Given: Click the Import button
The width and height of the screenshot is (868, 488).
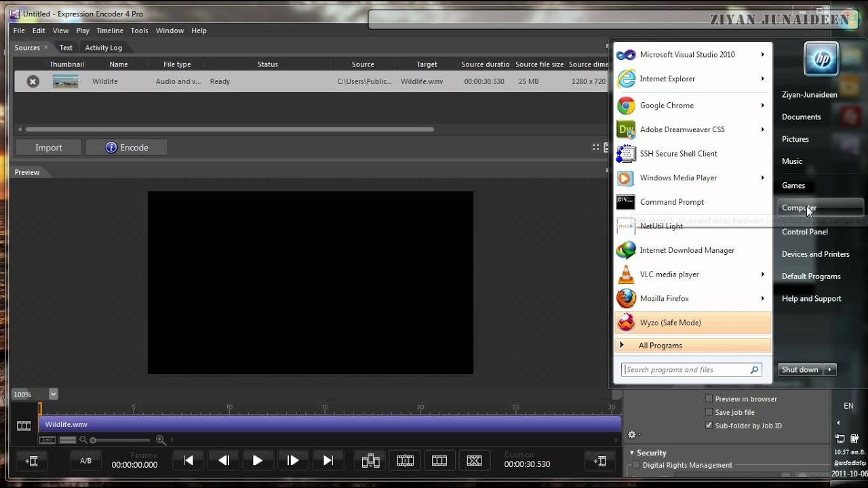Looking at the screenshot, I should (x=49, y=148).
